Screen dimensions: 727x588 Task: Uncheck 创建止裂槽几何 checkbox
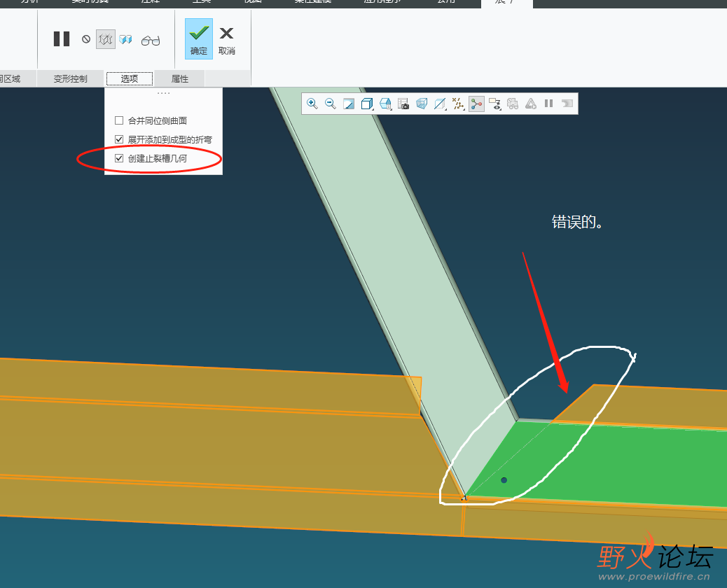119,158
